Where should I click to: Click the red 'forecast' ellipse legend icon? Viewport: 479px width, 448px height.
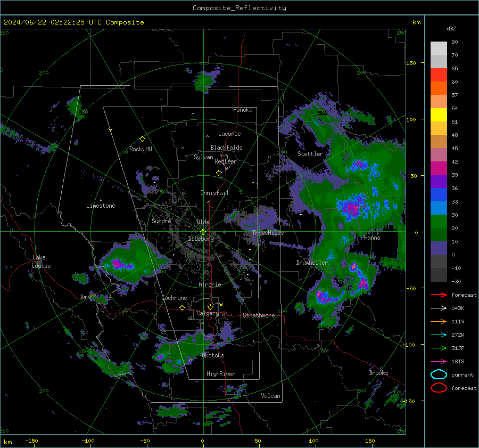coord(439,388)
